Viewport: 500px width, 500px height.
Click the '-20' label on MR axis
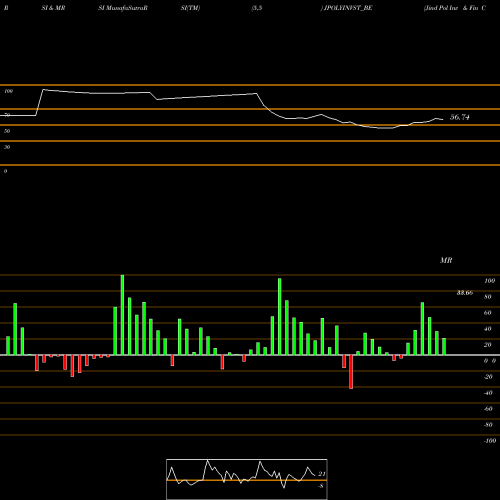tap(488, 377)
